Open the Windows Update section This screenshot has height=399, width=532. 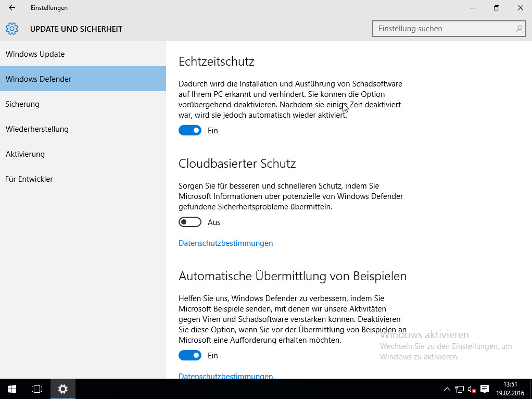point(83,54)
